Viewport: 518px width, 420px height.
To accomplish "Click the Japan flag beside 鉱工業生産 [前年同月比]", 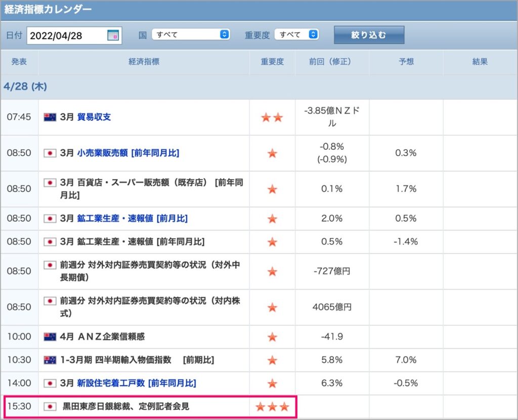I will pyautogui.click(x=50, y=242).
